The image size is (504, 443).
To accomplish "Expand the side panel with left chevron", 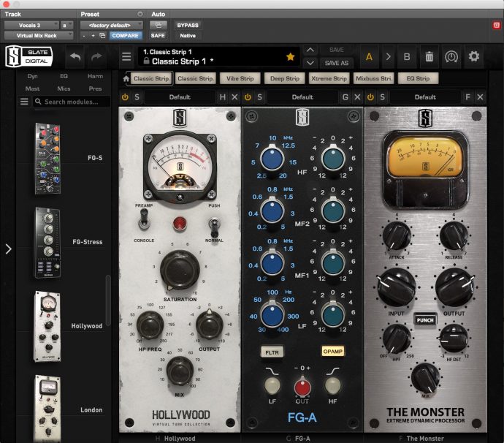I will pyautogui.click(x=8, y=249).
